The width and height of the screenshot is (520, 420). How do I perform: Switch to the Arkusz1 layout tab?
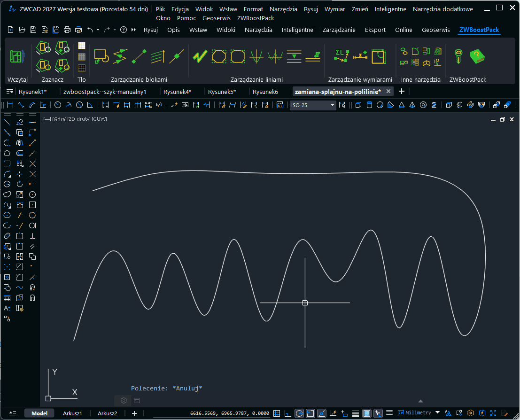[x=72, y=413]
